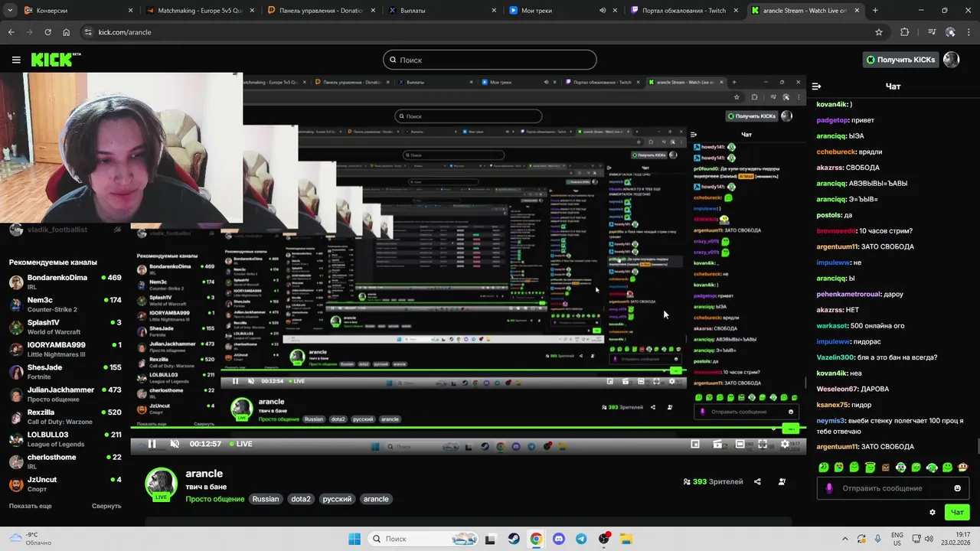Open the Просто общение category link
The height and width of the screenshot is (551, 980).
[214, 499]
